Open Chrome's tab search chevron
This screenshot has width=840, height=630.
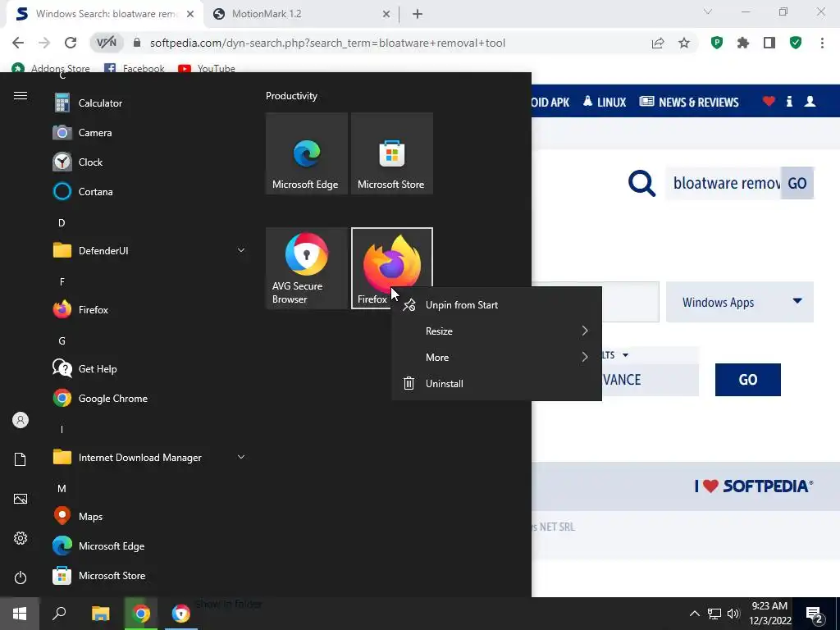(x=708, y=11)
